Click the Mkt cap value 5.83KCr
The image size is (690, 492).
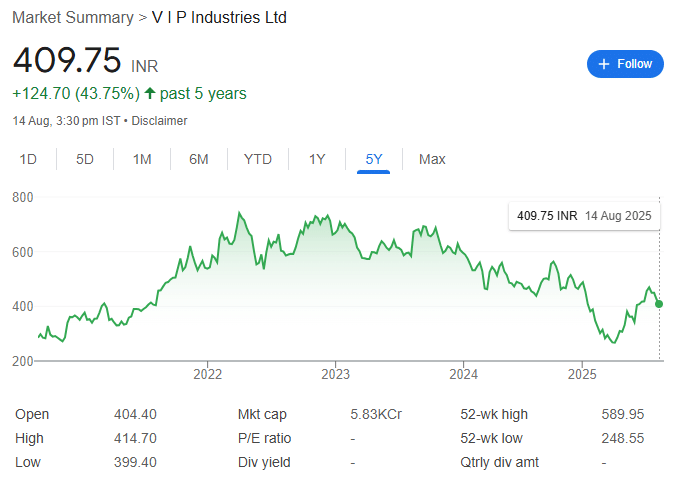pyautogui.click(x=376, y=415)
